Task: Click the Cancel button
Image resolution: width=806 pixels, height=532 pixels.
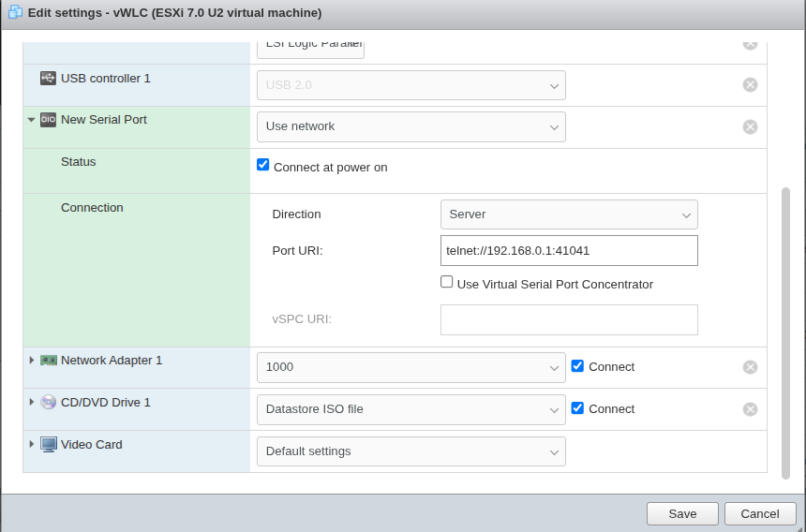Action: pos(759,513)
